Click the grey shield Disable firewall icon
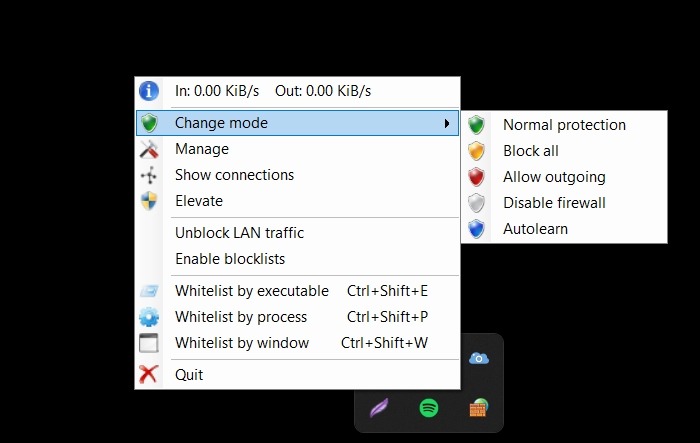This screenshot has width=700, height=443. pos(477,203)
